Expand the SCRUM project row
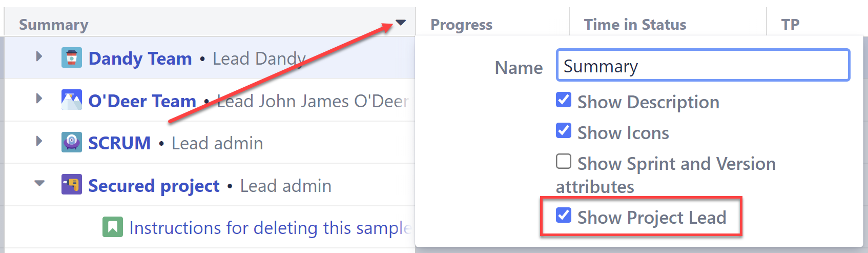Screen dimensions: 868x253 [39, 141]
